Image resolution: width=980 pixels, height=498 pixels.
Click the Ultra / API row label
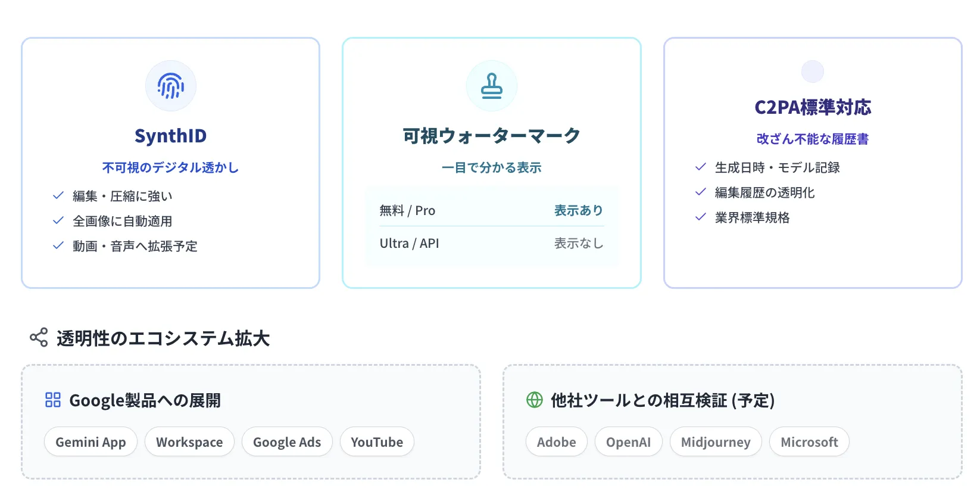[410, 243]
